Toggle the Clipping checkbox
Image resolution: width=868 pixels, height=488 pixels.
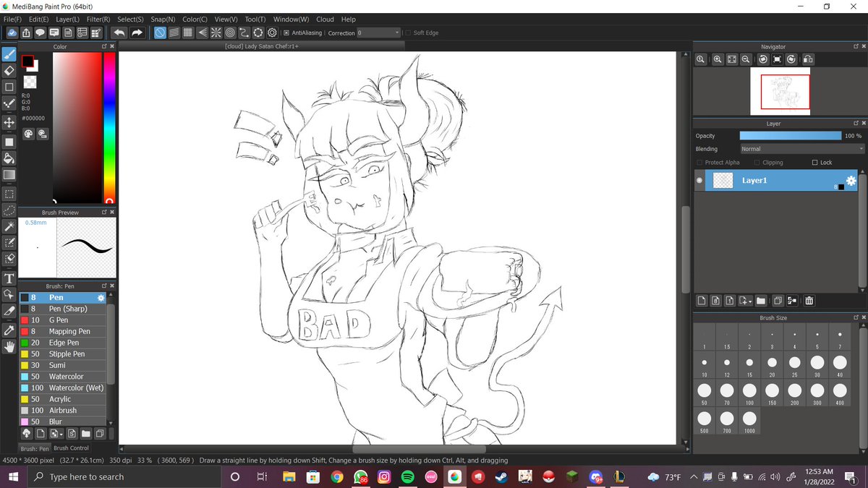(757, 163)
